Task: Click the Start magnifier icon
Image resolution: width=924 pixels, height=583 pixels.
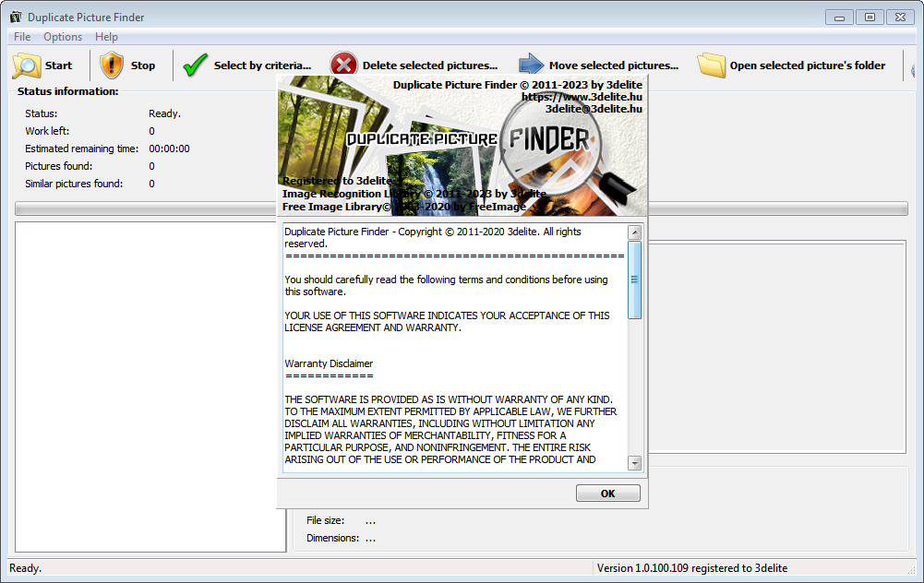Action: tap(27, 65)
